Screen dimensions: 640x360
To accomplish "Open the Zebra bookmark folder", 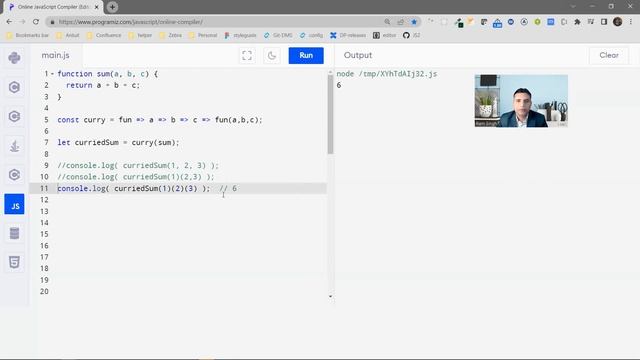I will click(170, 36).
